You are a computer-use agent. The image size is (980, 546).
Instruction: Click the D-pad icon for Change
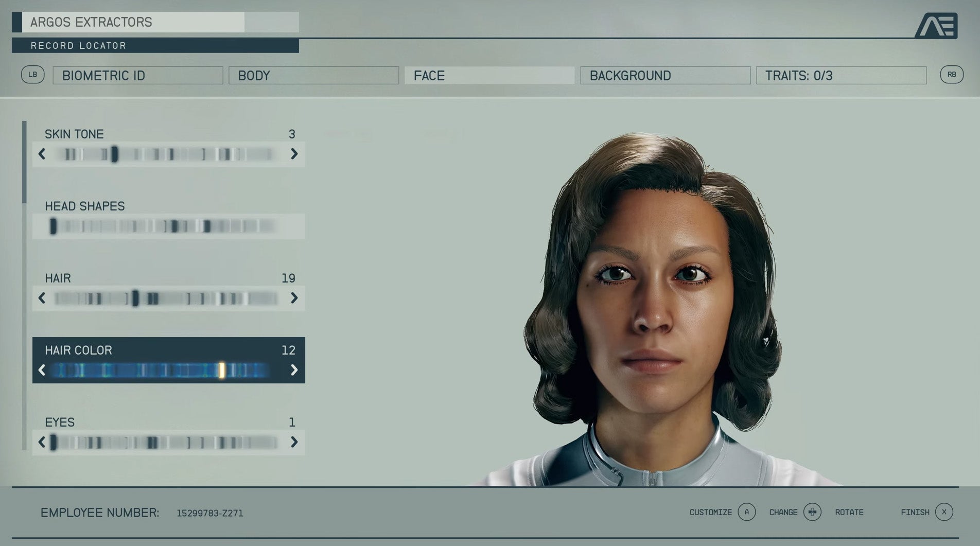pyautogui.click(x=812, y=512)
